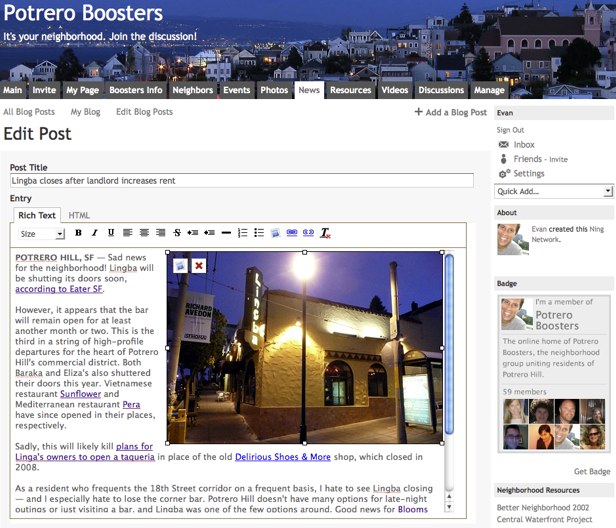Image resolution: width=616 pixels, height=528 pixels.
Task: Go to My Blog
Action: pos(85,112)
